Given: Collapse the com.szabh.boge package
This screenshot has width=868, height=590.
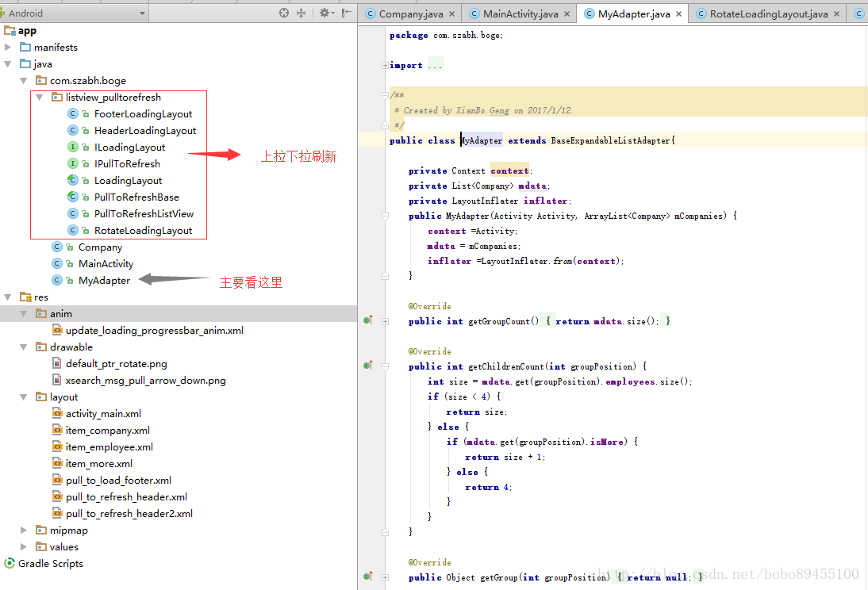Looking at the screenshot, I should point(23,81).
